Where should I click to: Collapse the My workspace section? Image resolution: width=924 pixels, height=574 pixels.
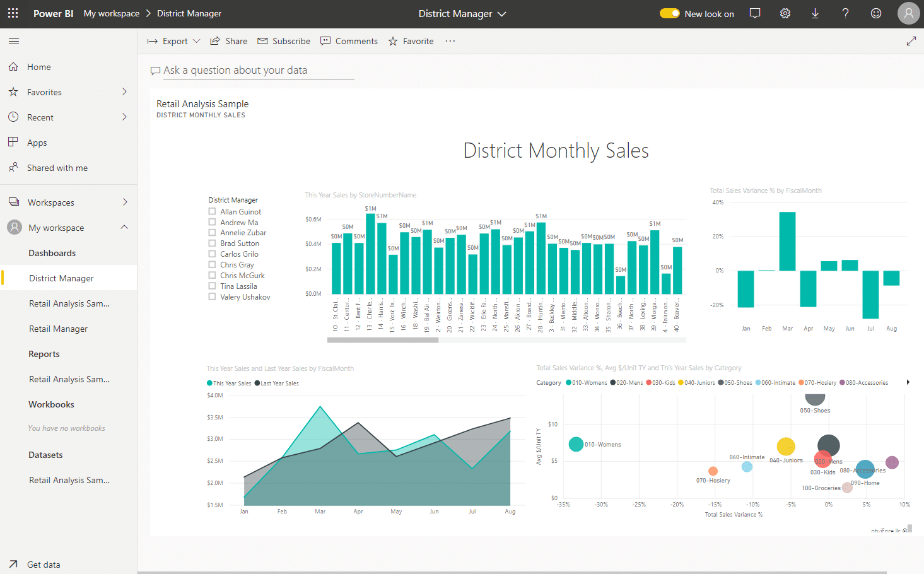pos(124,227)
